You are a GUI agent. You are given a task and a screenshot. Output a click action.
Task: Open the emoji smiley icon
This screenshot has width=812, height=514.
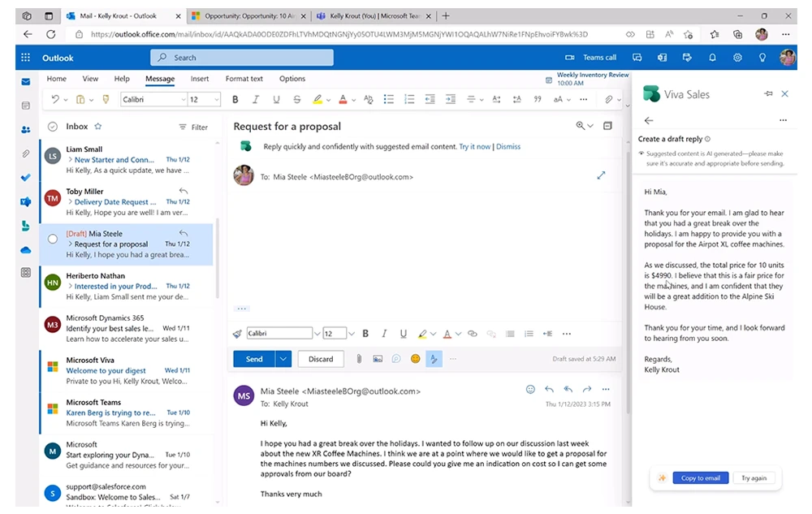(415, 359)
